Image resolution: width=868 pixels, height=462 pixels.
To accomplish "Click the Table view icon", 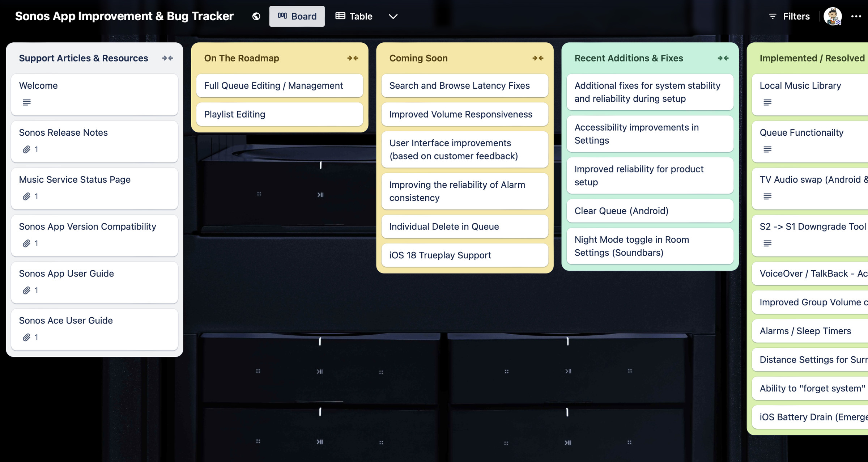I will (340, 16).
